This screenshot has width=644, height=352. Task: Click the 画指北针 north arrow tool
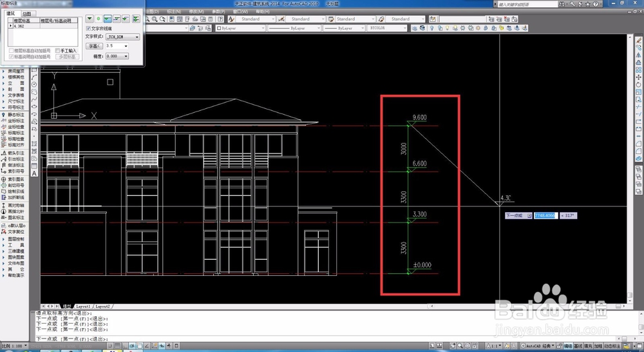13,211
